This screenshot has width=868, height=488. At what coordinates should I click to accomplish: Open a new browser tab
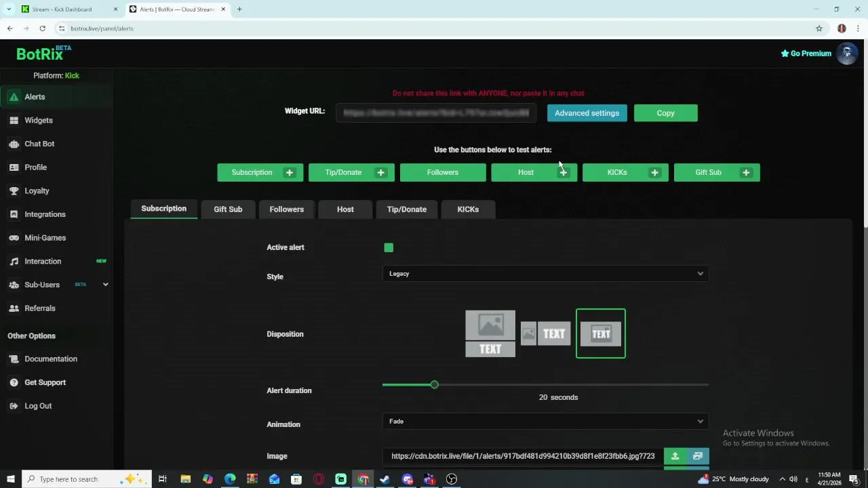(239, 9)
